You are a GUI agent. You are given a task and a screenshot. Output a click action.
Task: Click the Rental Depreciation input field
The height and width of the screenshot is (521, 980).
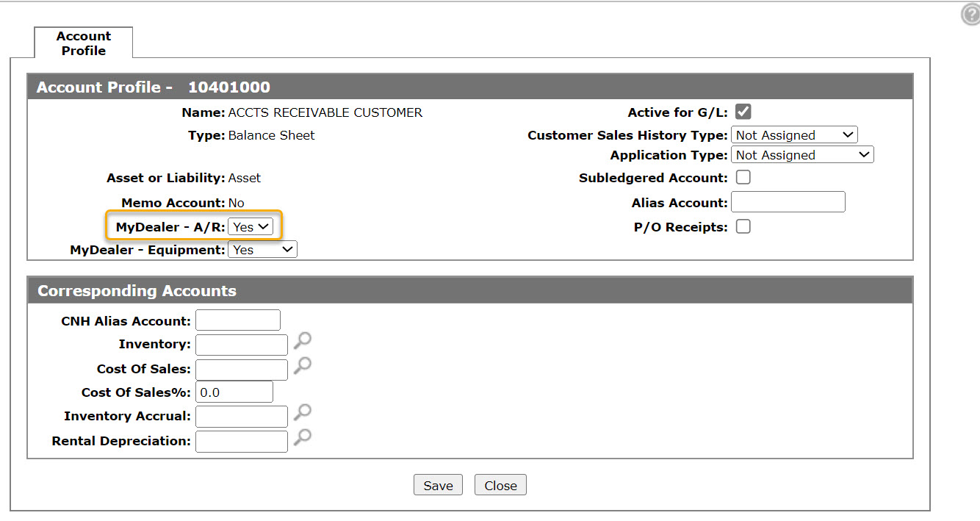coord(242,442)
